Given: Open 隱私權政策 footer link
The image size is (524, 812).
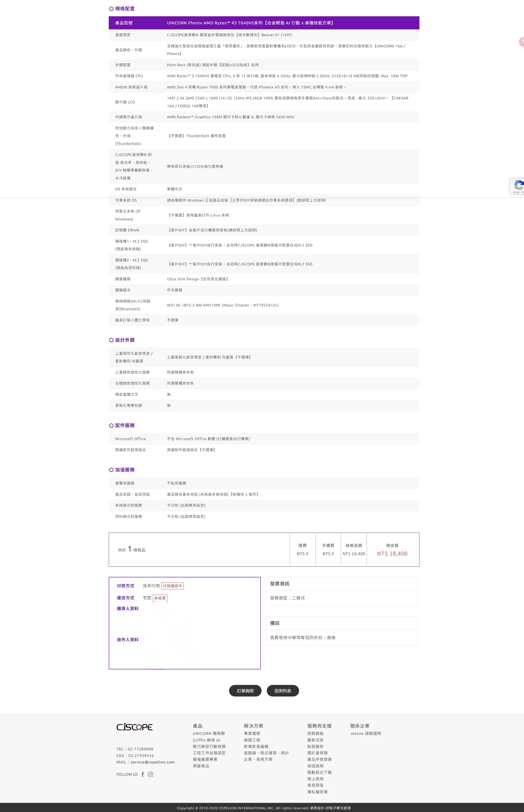Looking at the screenshot, I should 317,792.
